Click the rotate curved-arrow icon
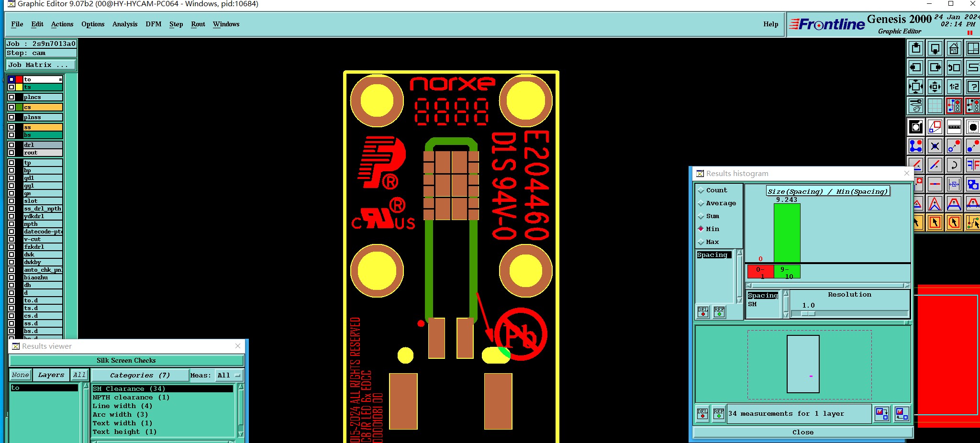The width and height of the screenshot is (980, 443). 954,165
